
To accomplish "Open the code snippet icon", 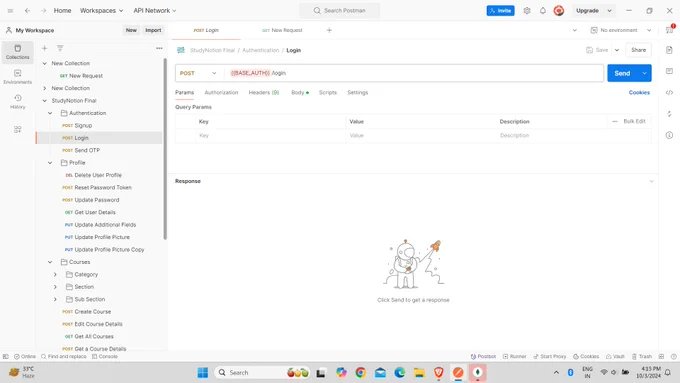I will point(669,92).
